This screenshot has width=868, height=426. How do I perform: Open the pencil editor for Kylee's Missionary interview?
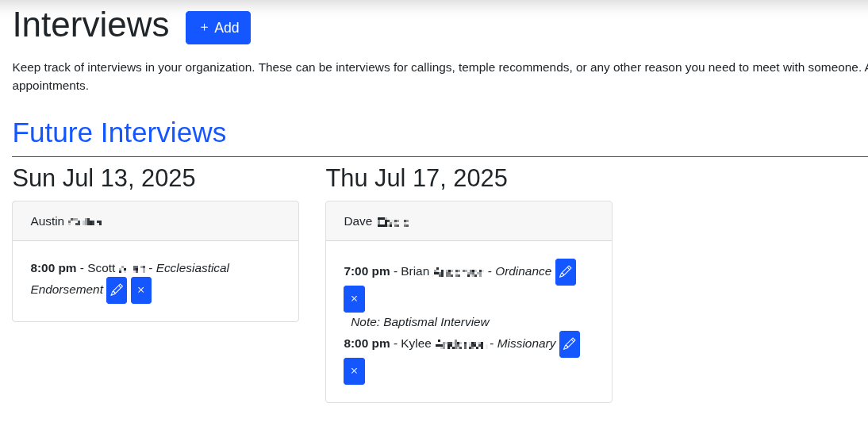coord(570,344)
